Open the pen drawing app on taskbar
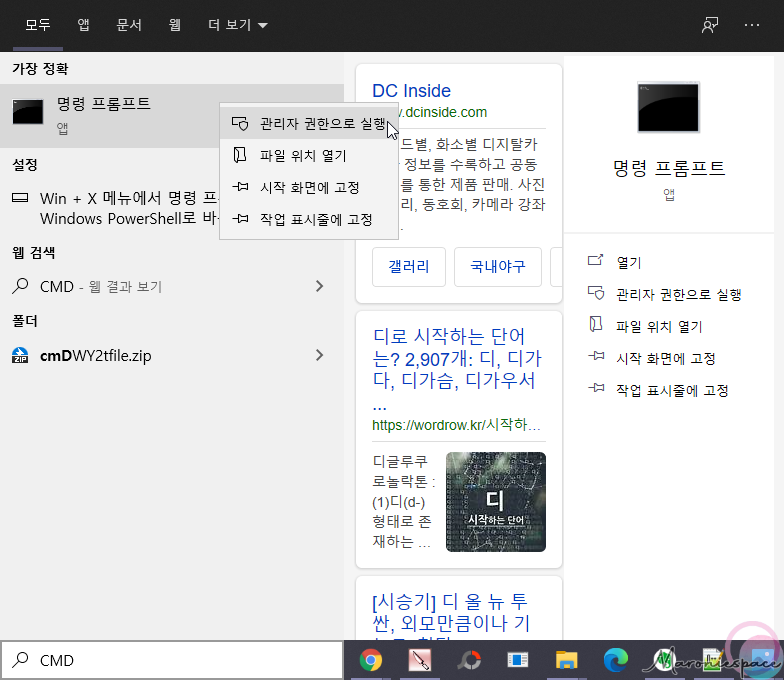This screenshot has width=784, height=680. [420, 660]
